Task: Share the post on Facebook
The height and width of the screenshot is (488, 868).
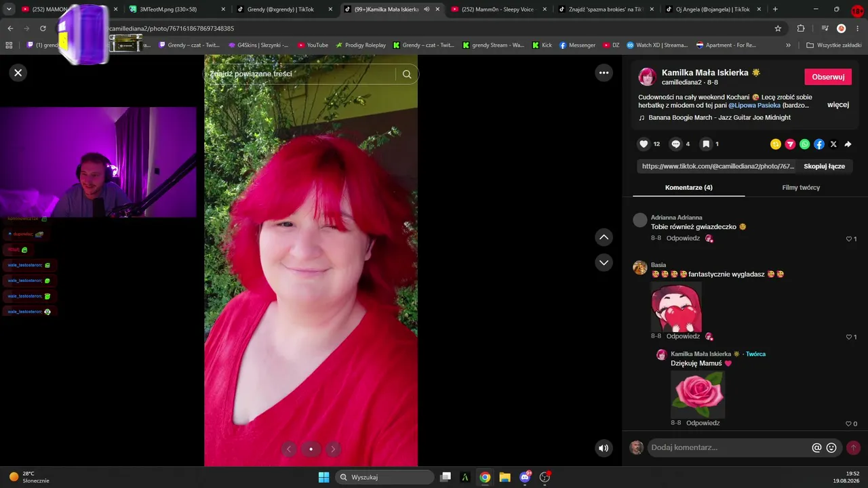Action: [x=819, y=144]
